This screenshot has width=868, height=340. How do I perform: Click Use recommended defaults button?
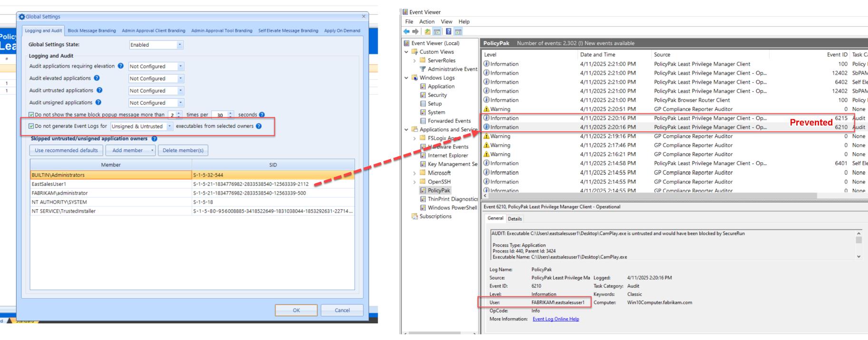(66, 150)
